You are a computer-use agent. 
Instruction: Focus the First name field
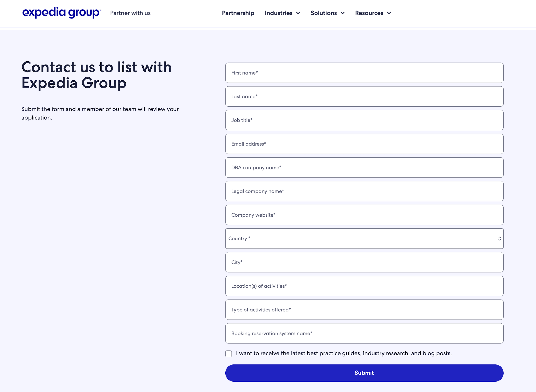364,73
